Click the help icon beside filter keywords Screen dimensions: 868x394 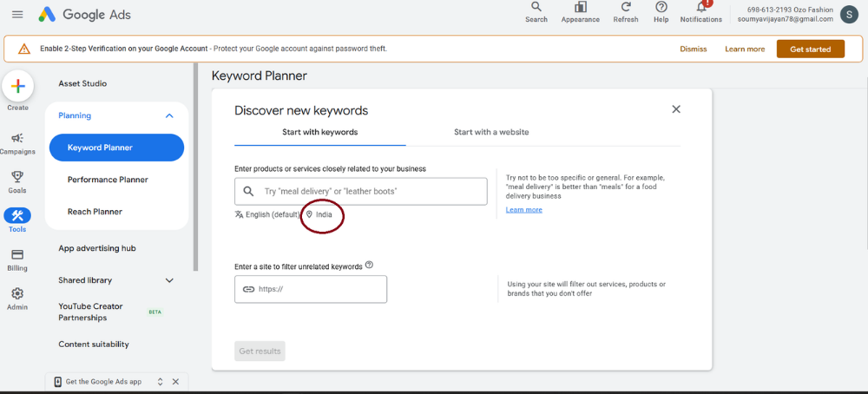(x=369, y=265)
